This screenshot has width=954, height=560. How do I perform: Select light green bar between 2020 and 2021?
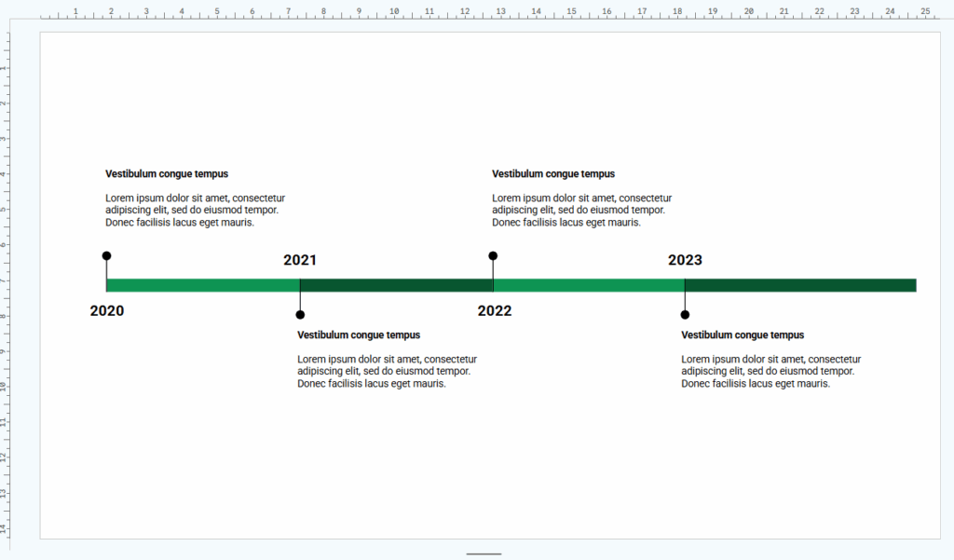(x=203, y=285)
